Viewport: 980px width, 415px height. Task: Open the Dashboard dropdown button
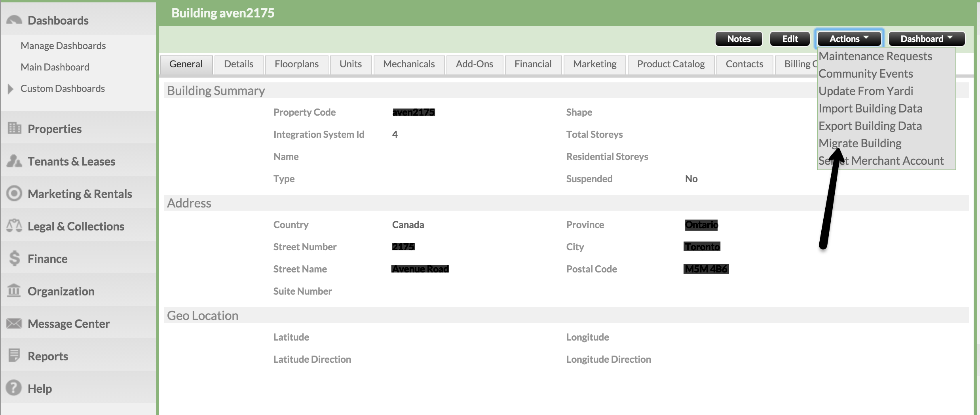(x=926, y=39)
